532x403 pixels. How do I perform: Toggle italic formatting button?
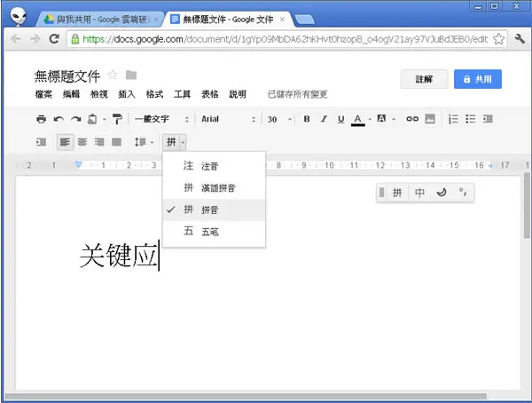pos(324,119)
